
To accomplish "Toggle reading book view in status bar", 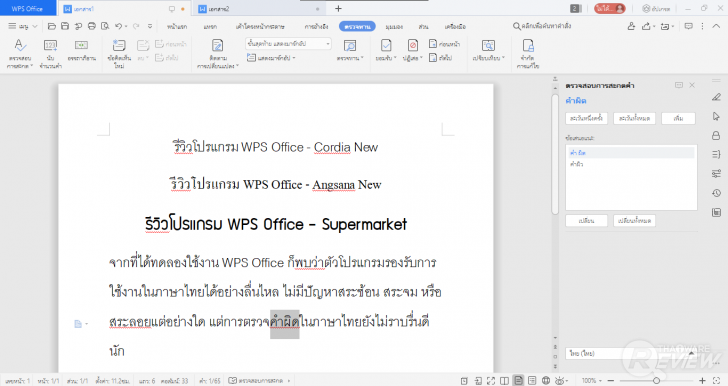I will (x=505, y=380).
